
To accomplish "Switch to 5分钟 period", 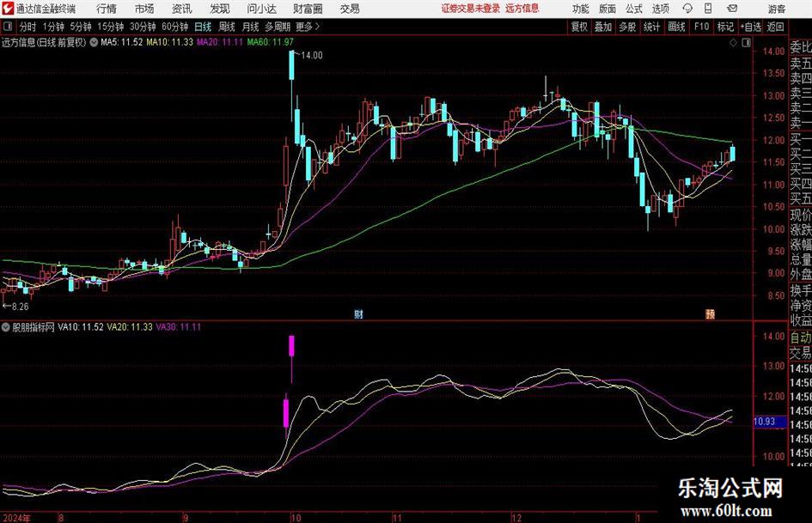I will pyautogui.click(x=81, y=27).
